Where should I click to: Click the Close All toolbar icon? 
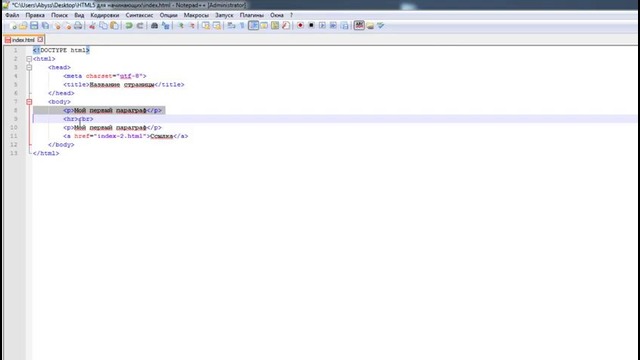68,26
